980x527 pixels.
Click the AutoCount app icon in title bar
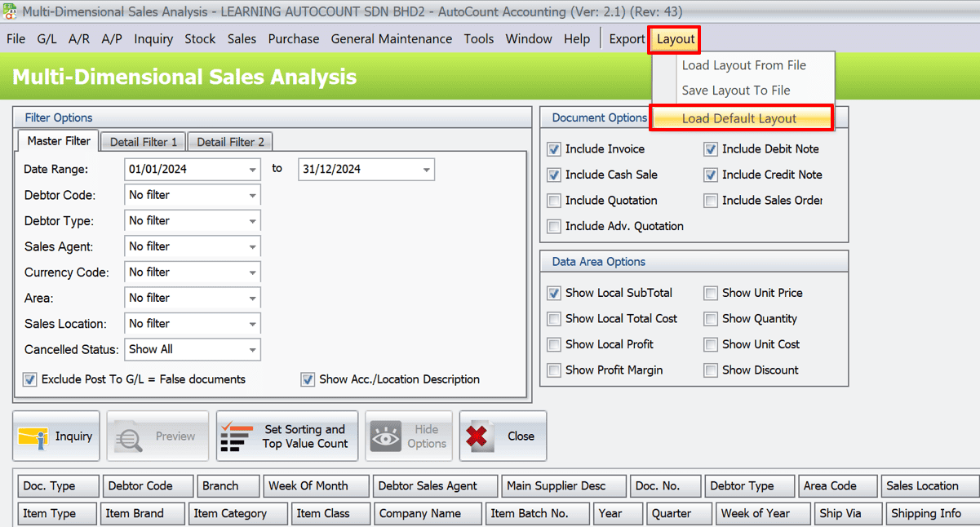10,11
